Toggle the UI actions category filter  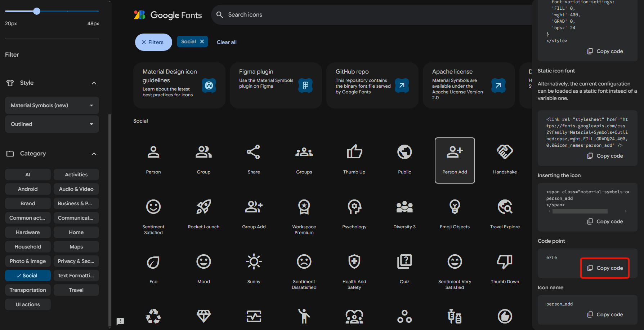pyautogui.click(x=28, y=304)
